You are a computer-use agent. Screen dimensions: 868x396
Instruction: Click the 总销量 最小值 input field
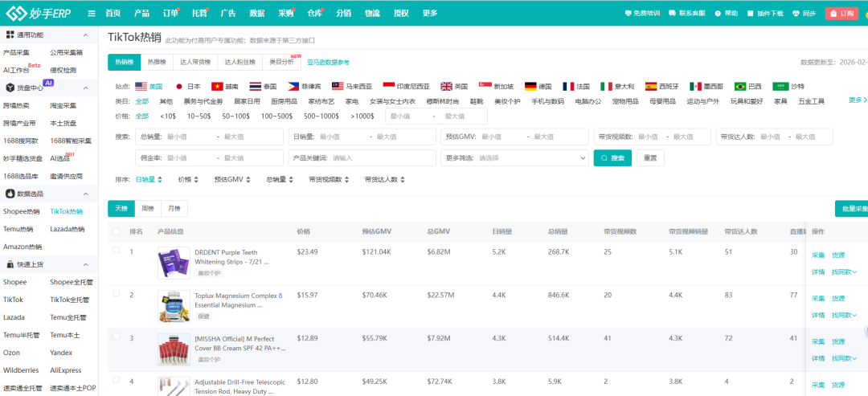coord(190,137)
